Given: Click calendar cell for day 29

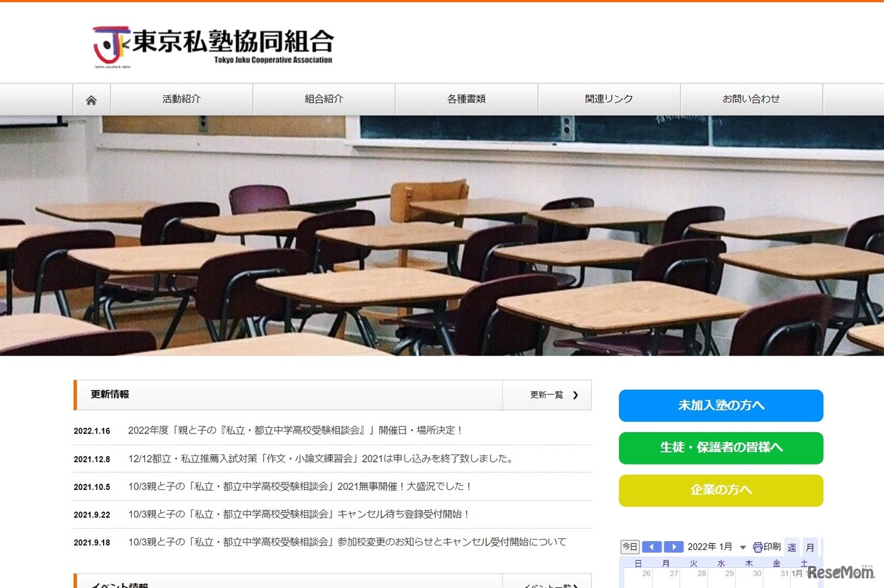Looking at the screenshot, I should click(x=721, y=578).
